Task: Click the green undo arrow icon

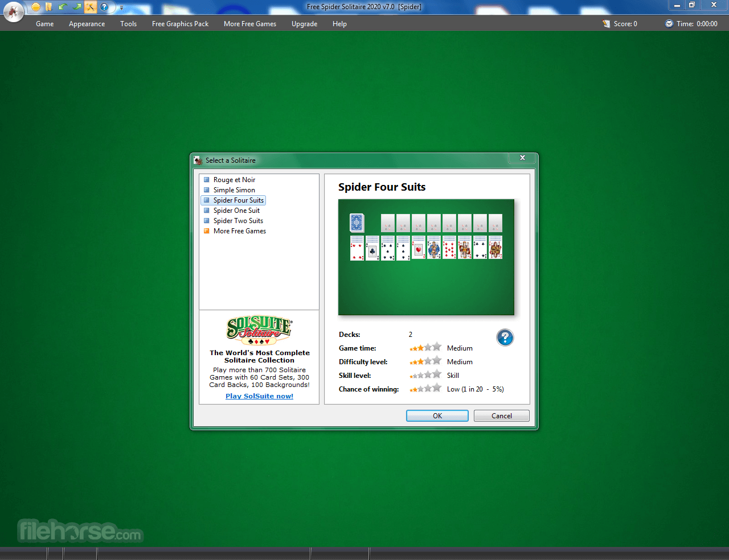Action: click(63, 7)
